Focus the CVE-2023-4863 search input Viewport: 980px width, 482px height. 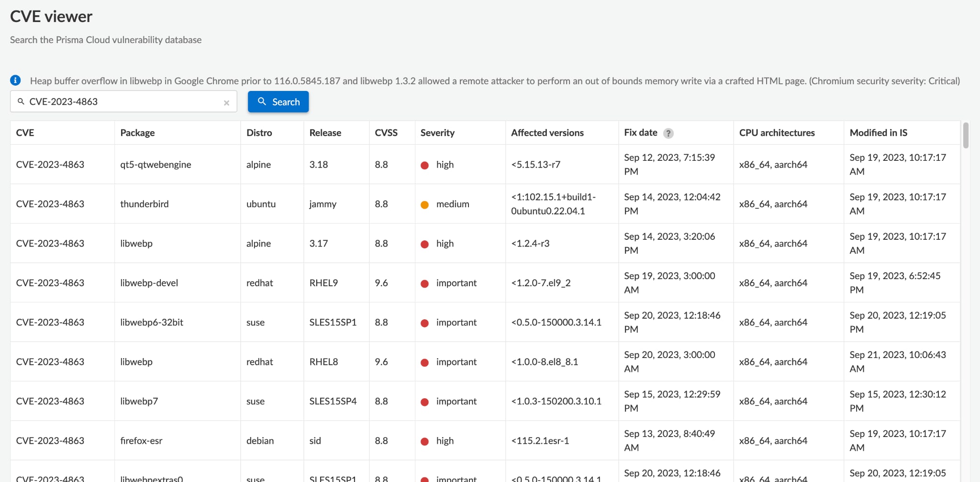tap(123, 101)
